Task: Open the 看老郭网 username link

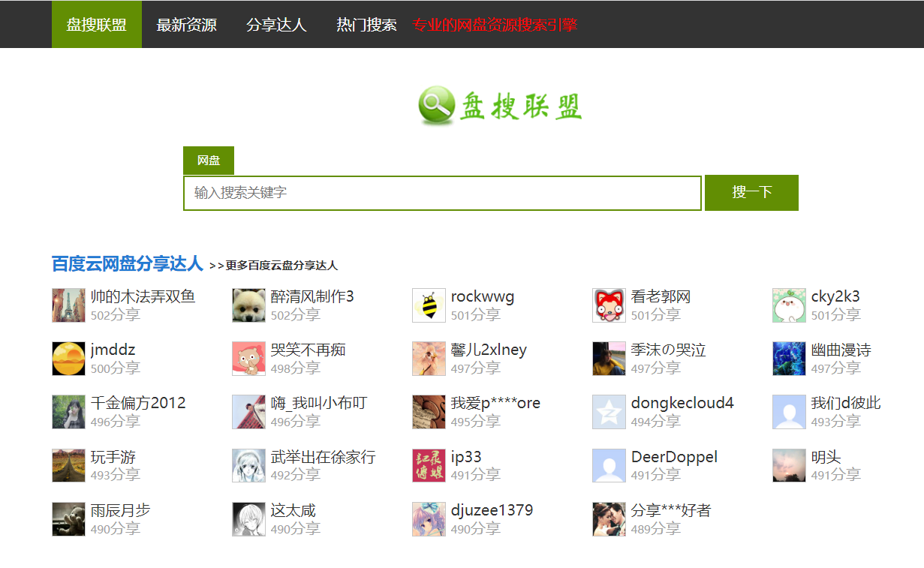Action: (x=661, y=296)
